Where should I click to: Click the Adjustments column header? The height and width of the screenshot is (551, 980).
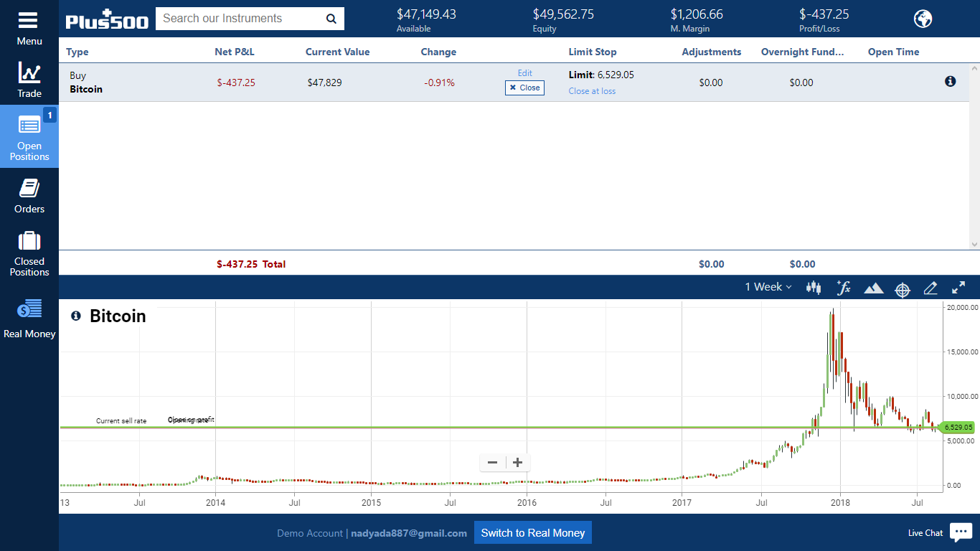(712, 52)
